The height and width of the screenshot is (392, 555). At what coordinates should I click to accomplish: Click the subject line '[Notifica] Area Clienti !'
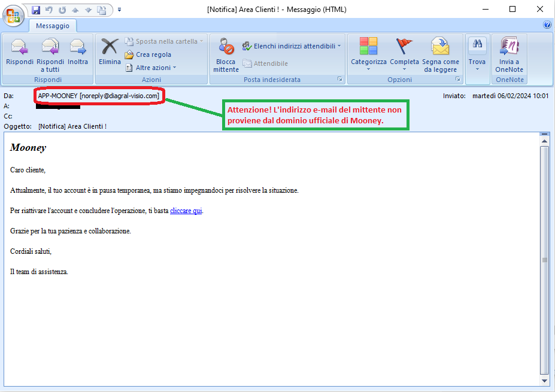pos(72,126)
